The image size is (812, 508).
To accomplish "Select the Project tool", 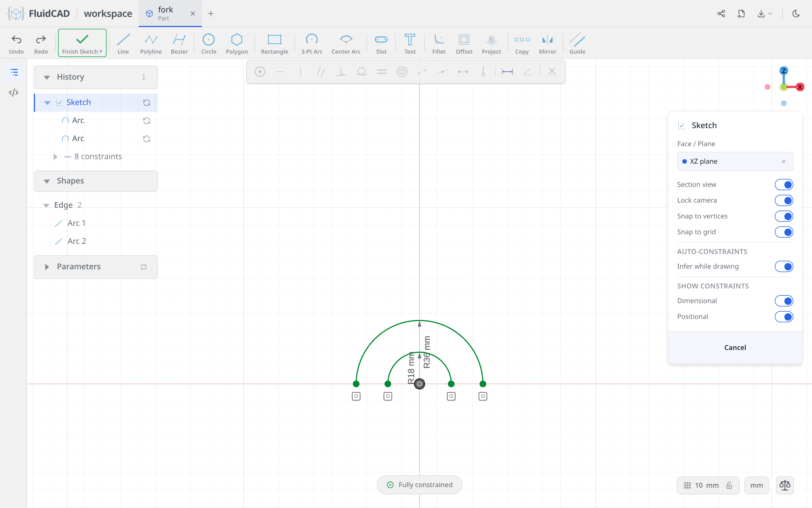I will [x=491, y=44].
